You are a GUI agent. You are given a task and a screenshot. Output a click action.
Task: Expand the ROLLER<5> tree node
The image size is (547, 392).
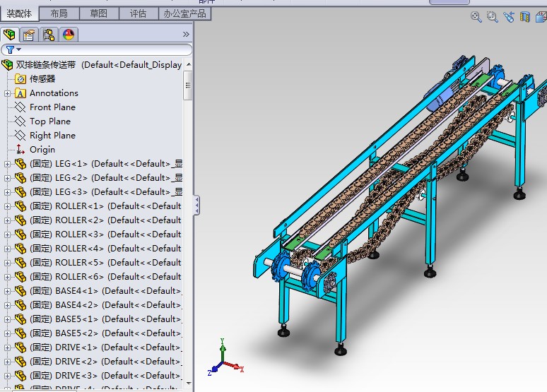coord(7,263)
